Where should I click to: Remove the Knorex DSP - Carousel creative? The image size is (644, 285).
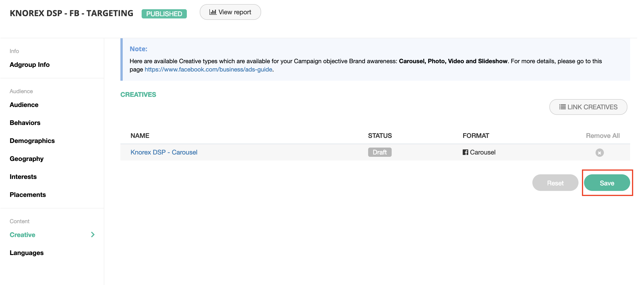tap(599, 152)
